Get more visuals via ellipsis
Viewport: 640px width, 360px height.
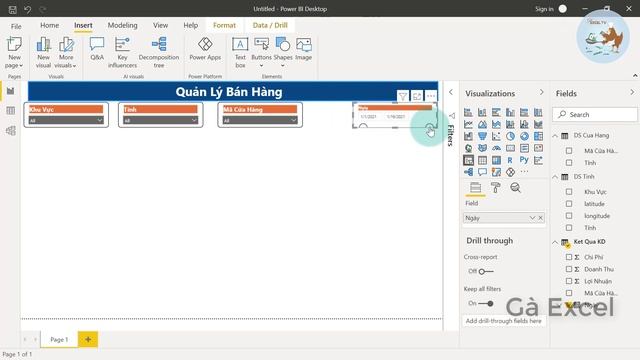[524, 172]
